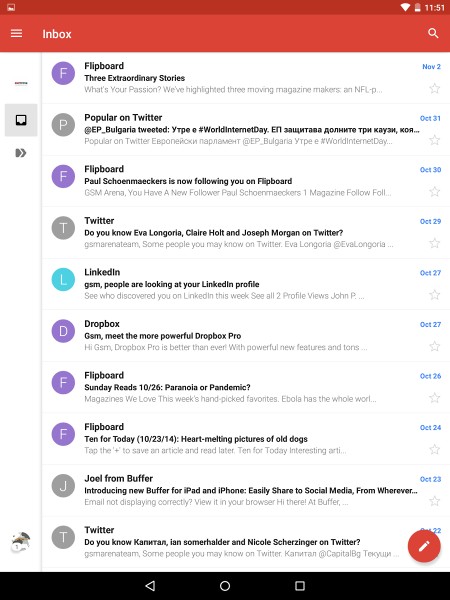Tap the account avatar at sidebar bottom
The width and height of the screenshot is (450, 600).
(x=21, y=541)
